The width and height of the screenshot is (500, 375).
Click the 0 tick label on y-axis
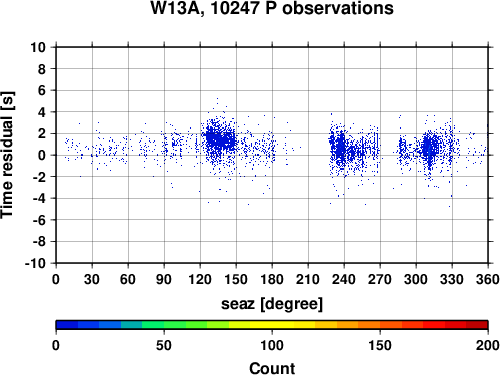coord(42,155)
